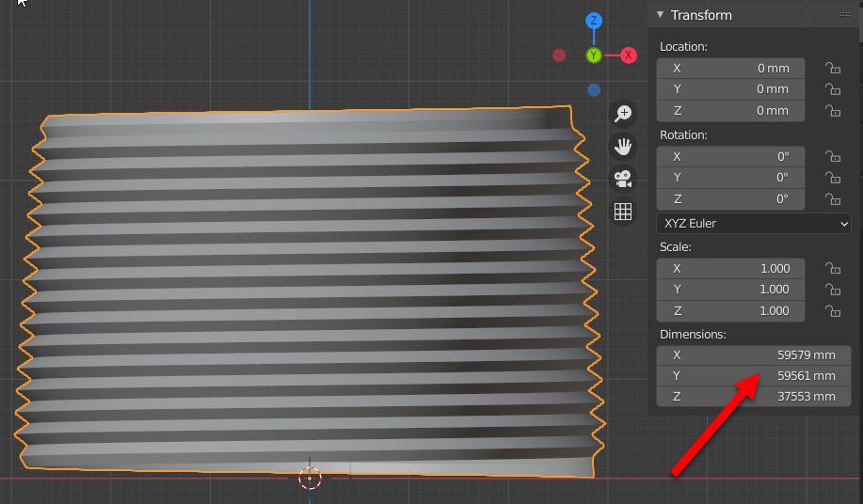
Task: Click the Location Y field
Action: (x=730, y=89)
